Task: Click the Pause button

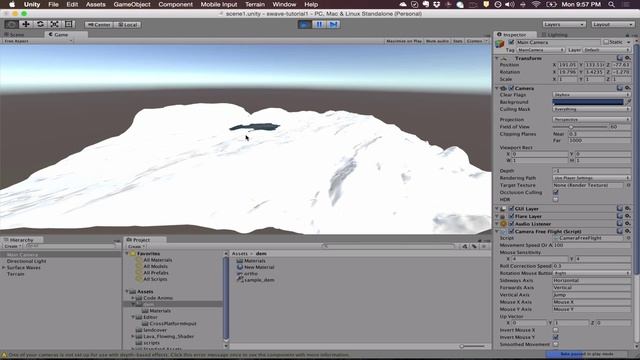Action: click(319, 24)
